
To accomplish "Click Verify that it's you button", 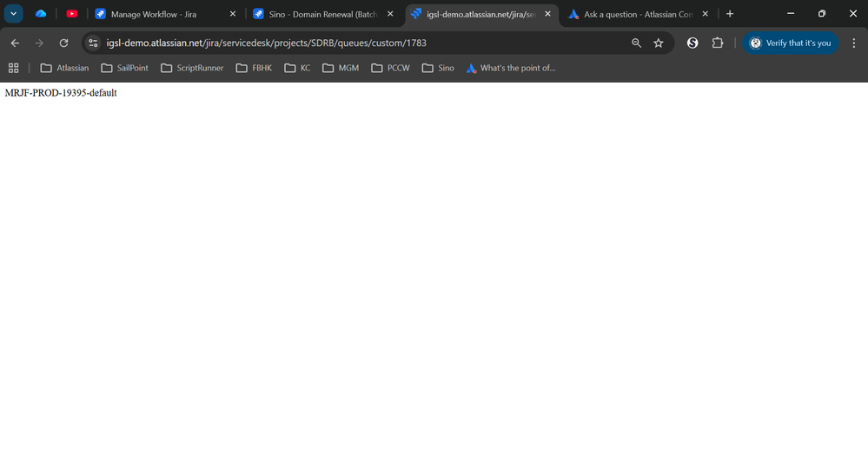I will 790,43.
